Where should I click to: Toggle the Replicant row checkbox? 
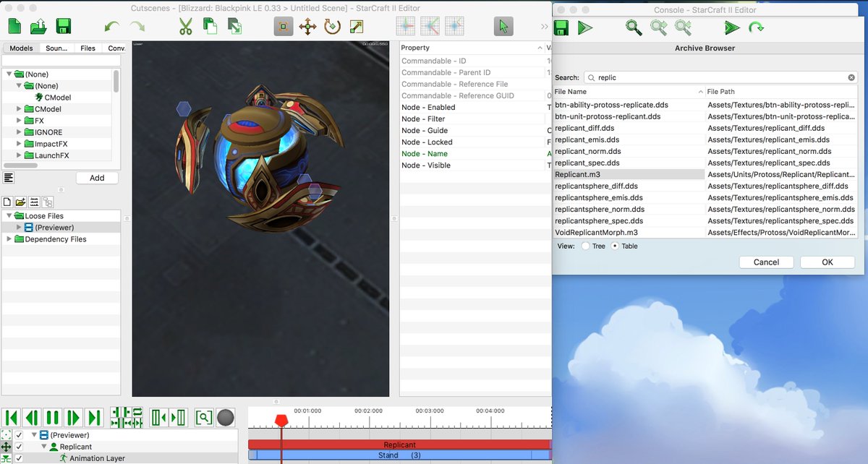pyautogui.click(x=20, y=447)
